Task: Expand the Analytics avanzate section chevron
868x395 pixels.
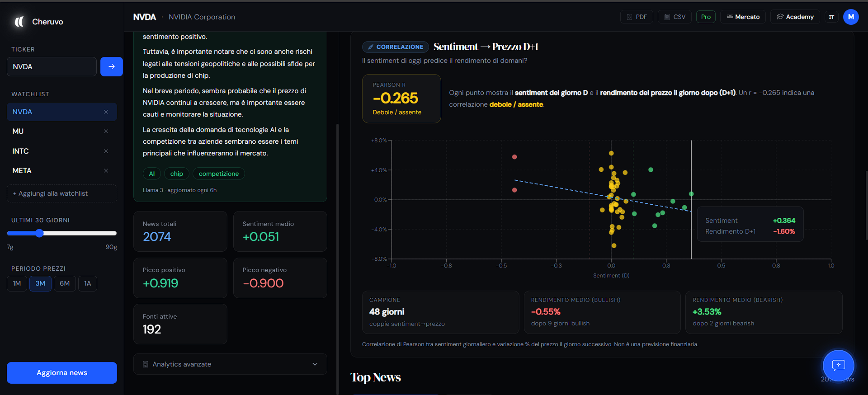Action: click(x=315, y=364)
